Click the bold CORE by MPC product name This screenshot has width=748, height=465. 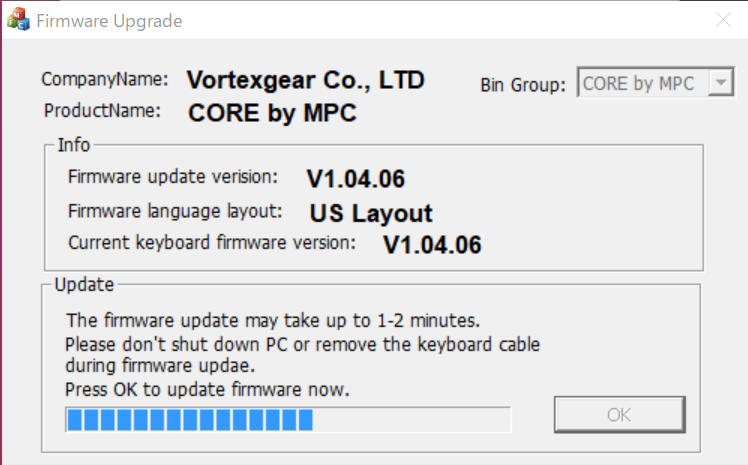(272, 112)
